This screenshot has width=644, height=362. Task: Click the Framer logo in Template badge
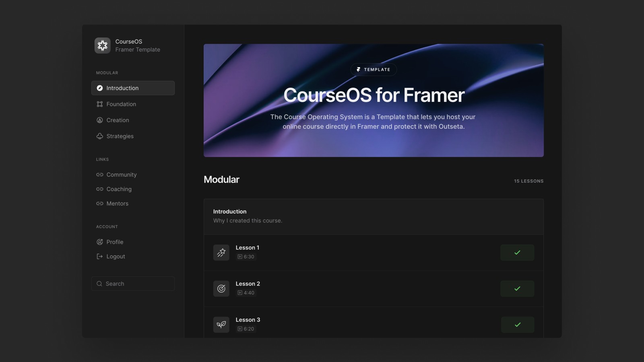click(x=359, y=70)
